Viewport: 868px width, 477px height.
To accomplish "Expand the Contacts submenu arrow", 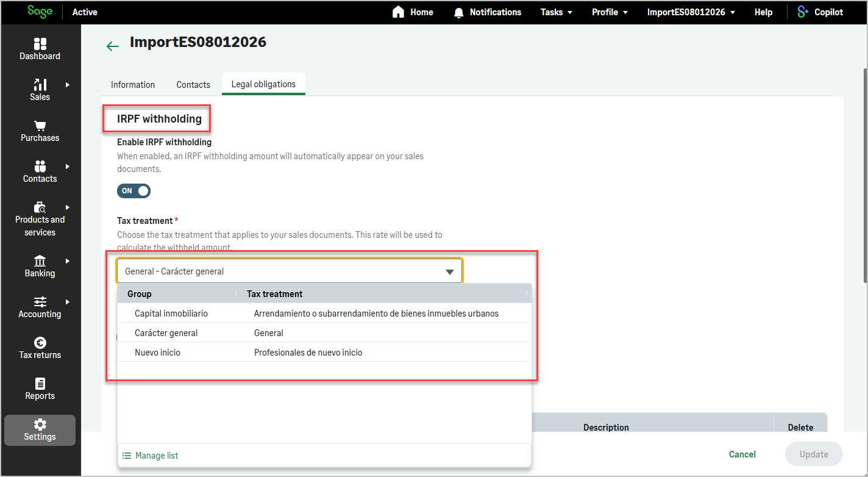I will (x=68, y=166).
